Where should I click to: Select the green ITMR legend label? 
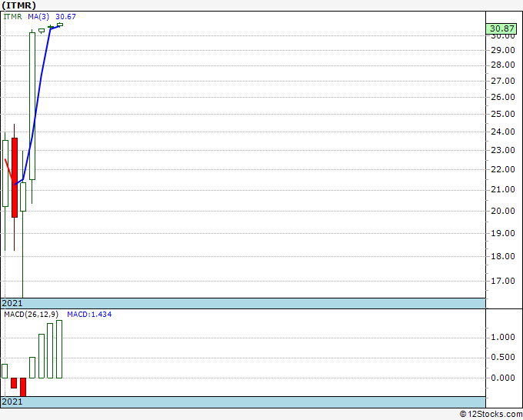(x=13, y=16)
